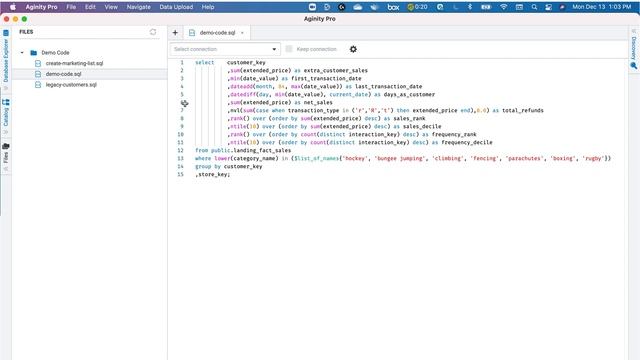This screenshot has width=640, height=360.
Task: Click 'days_as_customer' alias on line 5
Action: 409,94
